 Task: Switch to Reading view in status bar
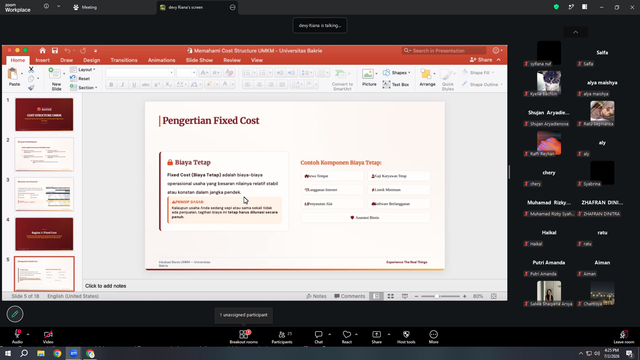[x=404, y=296]
